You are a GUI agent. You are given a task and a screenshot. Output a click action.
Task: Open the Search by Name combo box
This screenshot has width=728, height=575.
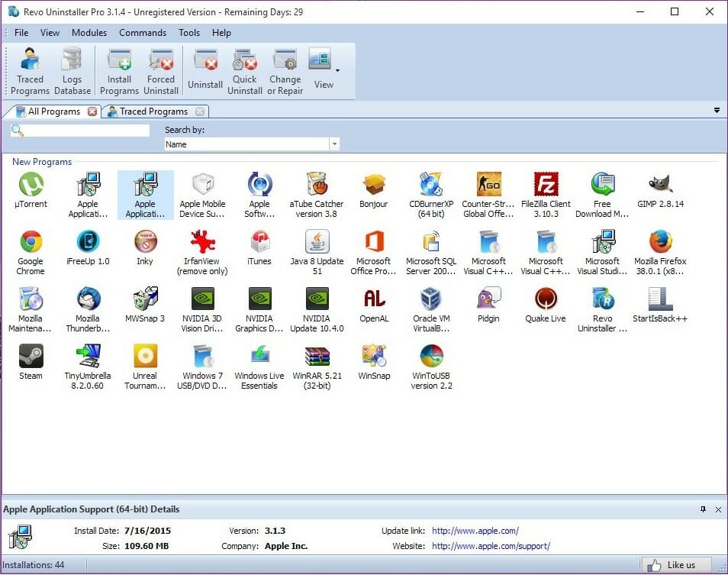point(252,144)
